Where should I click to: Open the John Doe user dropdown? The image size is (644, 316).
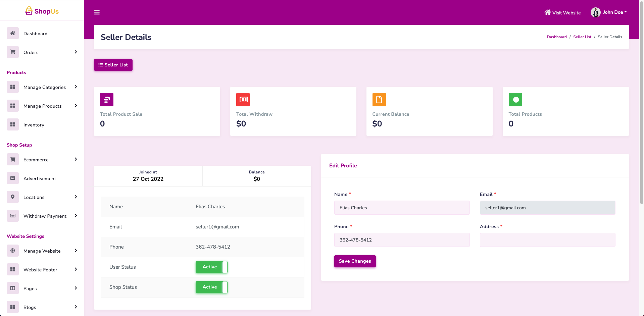click(x=609, y=12)
